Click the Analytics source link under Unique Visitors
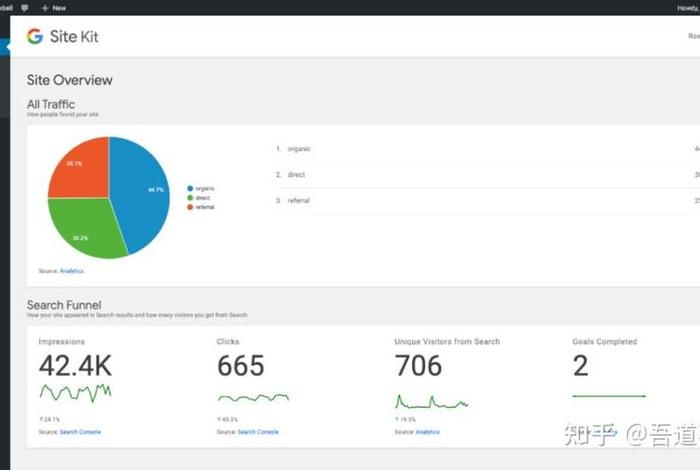 427,432
